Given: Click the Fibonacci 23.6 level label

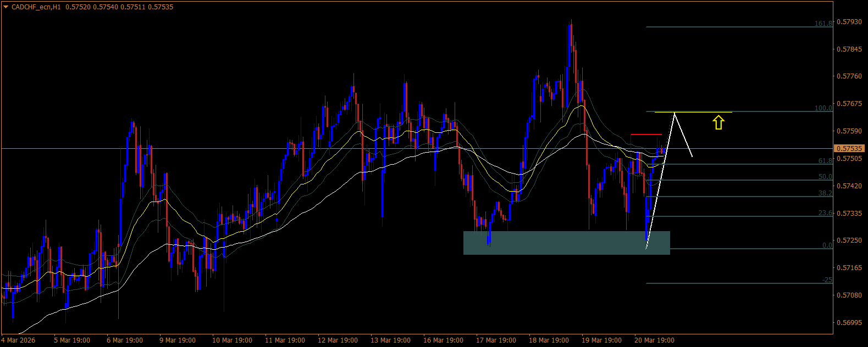Looking at the screenshot, I should (825, 213).
